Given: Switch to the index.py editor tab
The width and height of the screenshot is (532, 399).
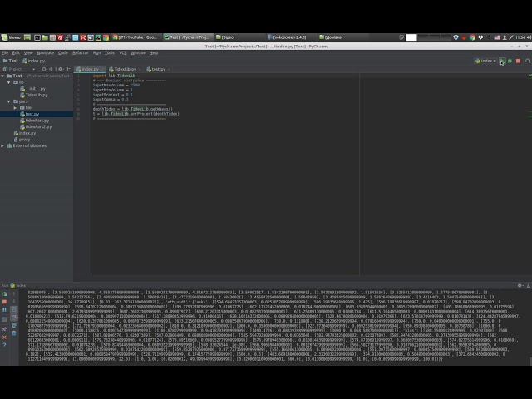Looking at the screenshot, I should coord(88,69).
